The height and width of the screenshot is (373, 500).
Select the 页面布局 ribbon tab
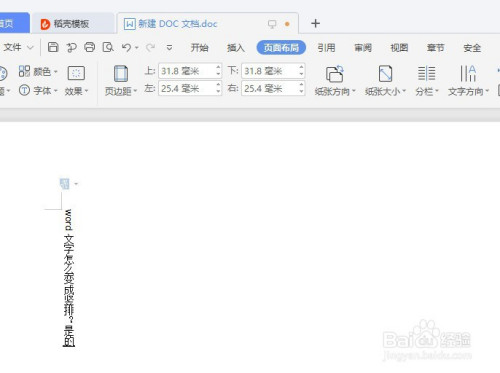[x=281, y=48]
